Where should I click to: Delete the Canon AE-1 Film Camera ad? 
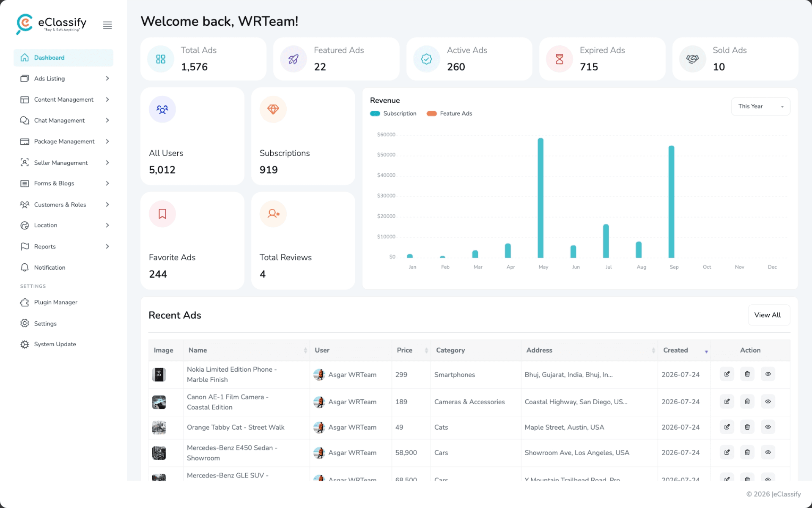coord(747,402)
